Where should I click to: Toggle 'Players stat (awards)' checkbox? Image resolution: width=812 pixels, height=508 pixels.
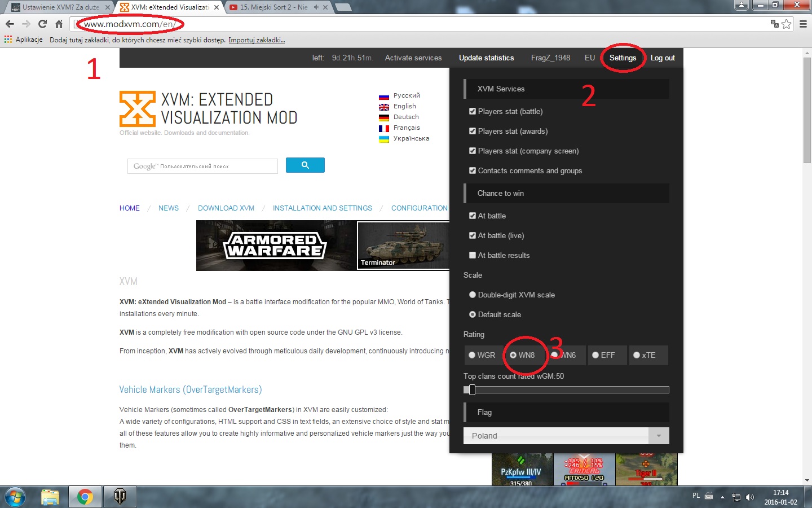click(473, 131)
